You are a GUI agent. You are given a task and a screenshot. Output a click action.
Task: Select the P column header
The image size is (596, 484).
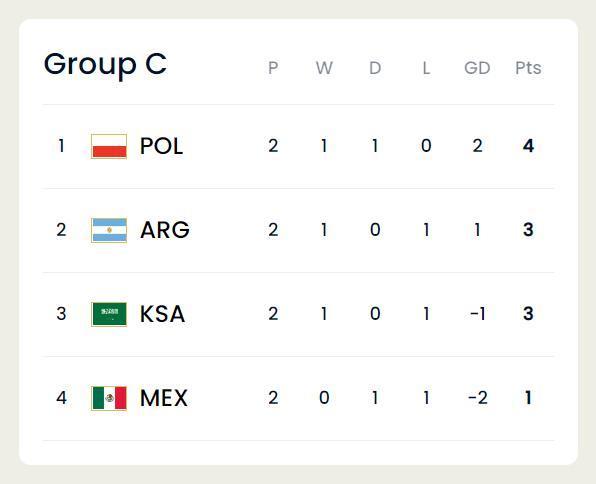tap(273, 68)
